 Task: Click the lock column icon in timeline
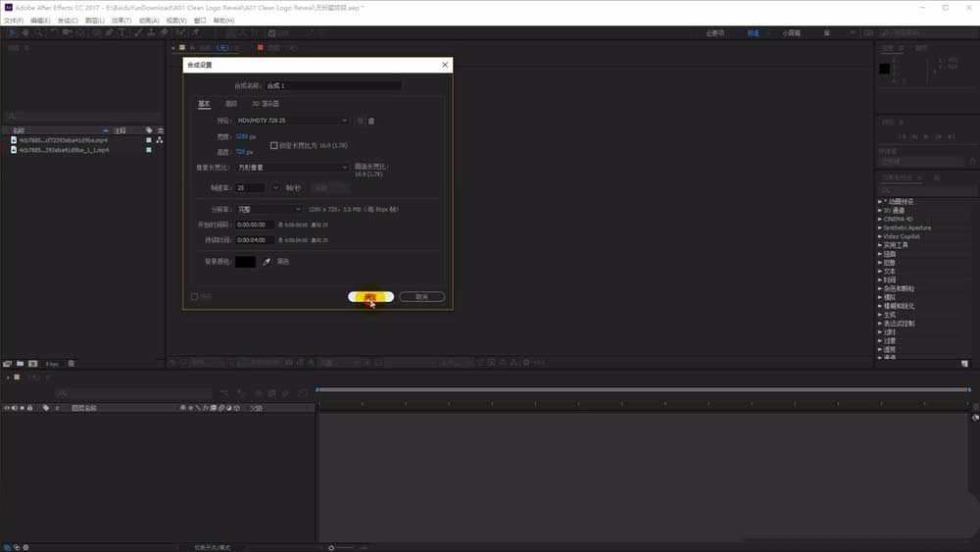pyautogui.click(x=29, y=408)
